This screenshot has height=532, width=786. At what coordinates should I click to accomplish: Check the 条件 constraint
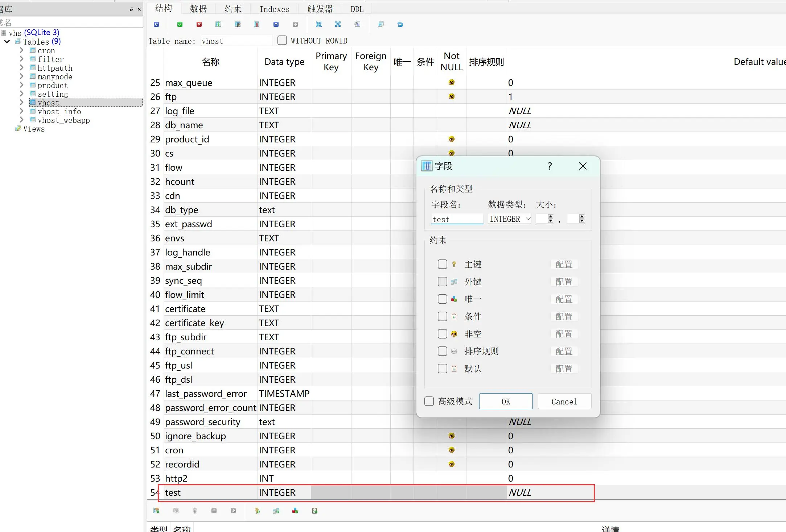pyautogui.click(x=442, y=316)
